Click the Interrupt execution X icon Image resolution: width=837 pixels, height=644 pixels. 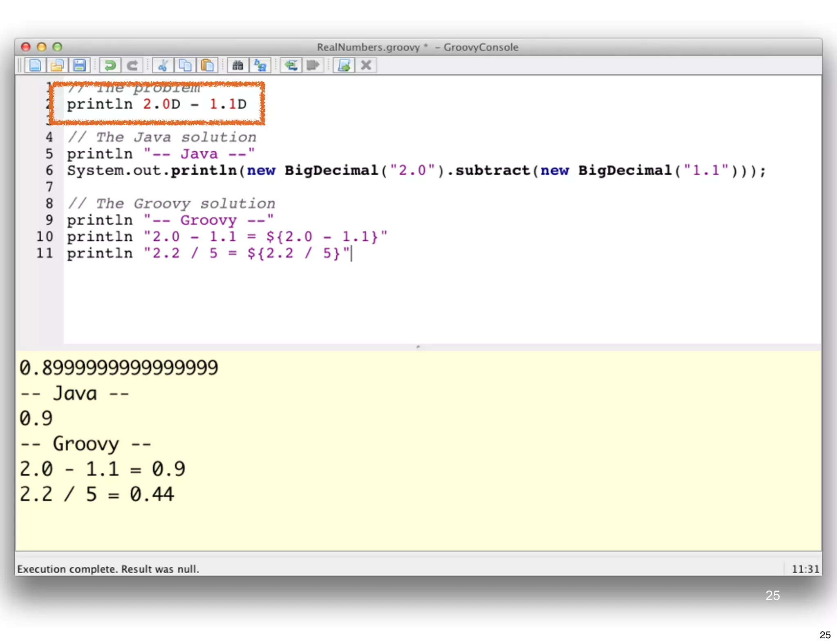(x=366, y=65)
